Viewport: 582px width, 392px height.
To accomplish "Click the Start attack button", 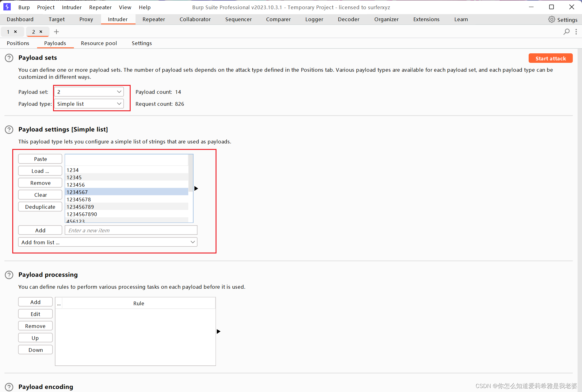I will click(x=551, y=58).
